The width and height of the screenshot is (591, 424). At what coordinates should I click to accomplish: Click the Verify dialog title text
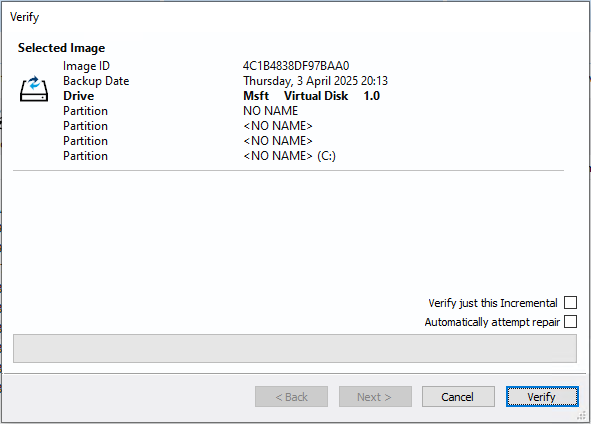tap(24, 17)
